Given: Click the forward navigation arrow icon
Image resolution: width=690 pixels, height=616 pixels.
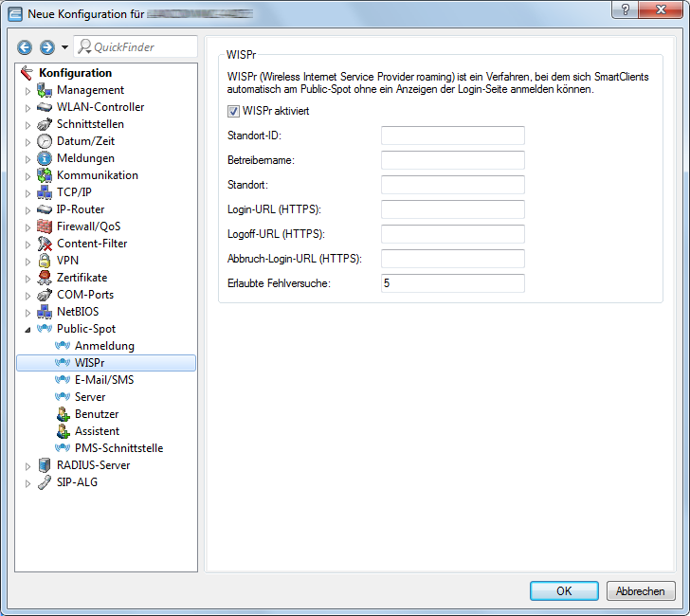Looking at the screenshot, I should pyautogui.click(x=46, y=47).
